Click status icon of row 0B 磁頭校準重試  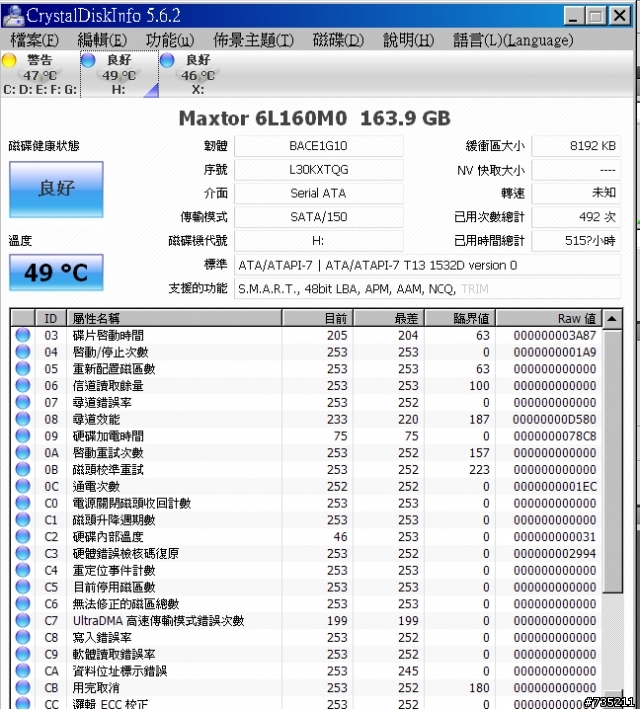pos(23,469)
